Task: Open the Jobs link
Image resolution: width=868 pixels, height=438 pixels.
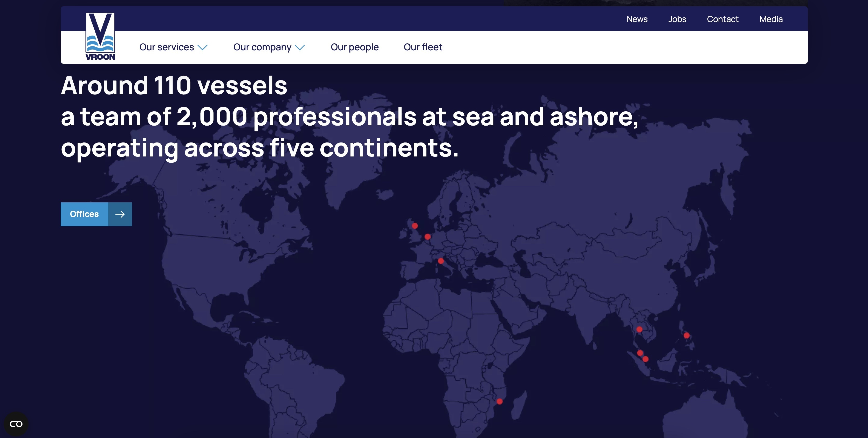Action: click(677, 19)
